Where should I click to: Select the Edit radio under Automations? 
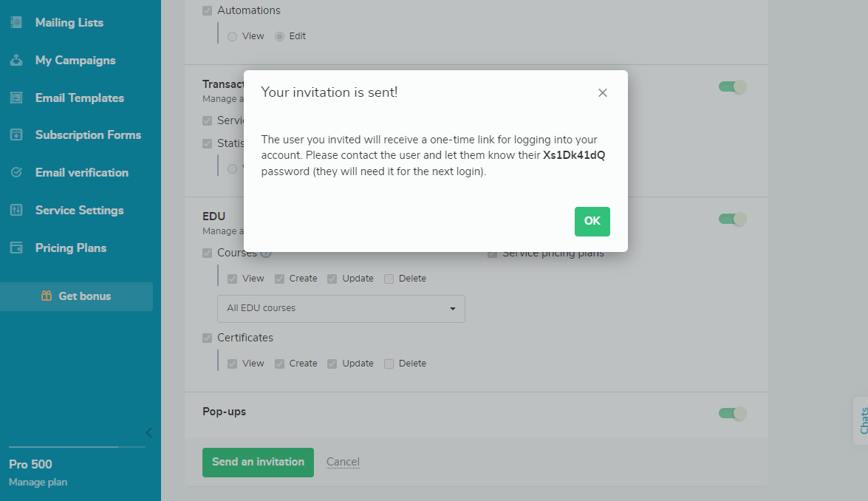click(279, 36)
